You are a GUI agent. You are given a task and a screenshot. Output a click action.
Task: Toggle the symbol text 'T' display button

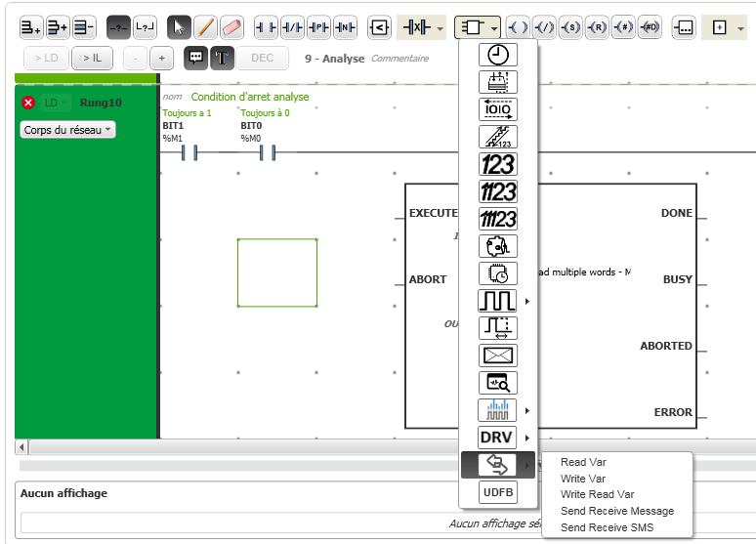[222, 58]
